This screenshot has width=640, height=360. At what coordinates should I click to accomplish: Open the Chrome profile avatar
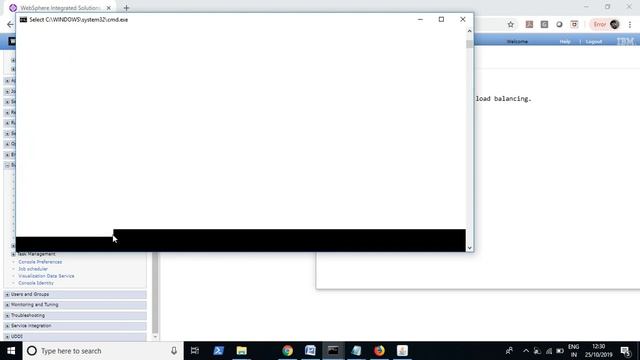pyautogui.click(x=615, y=24)
